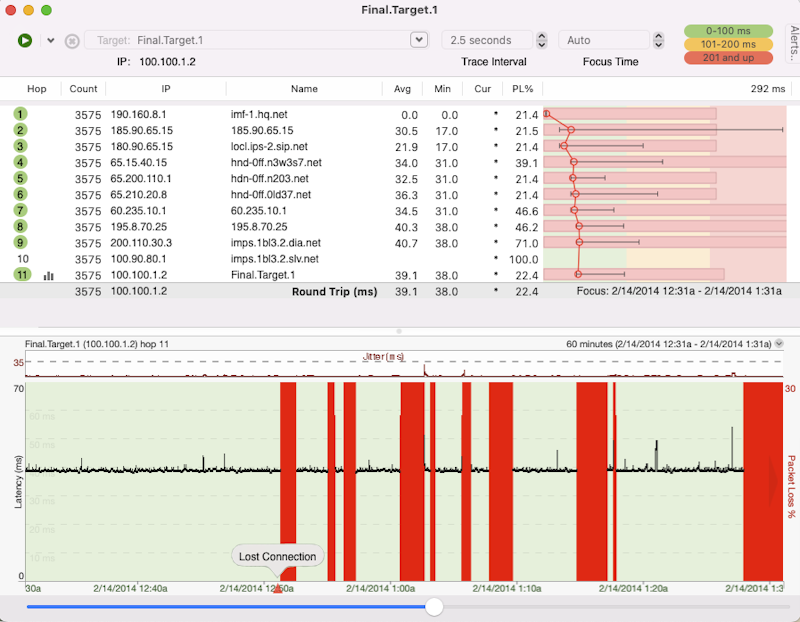Click the Target input field
Screen dimensions: 800x622
(250, 40)
